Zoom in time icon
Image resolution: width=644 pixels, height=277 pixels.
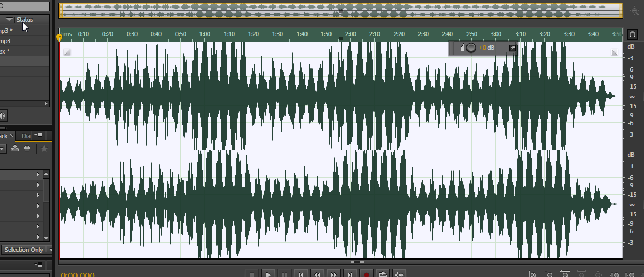(x=565, y=274)
